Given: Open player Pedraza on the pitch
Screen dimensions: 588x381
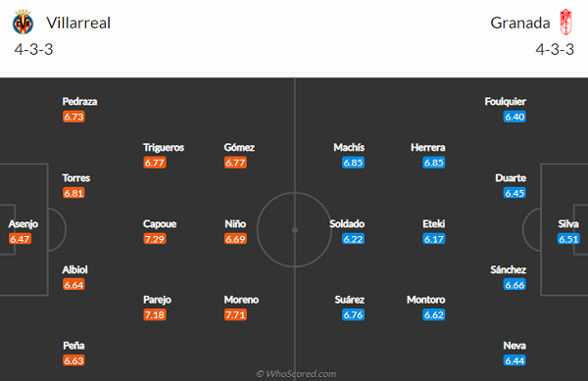Looking at the screenshot, I should click(x=80, y=102).
